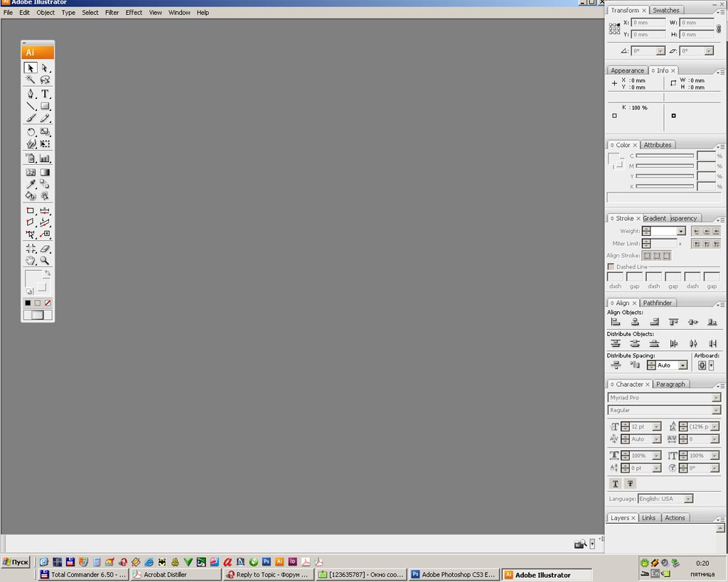The image size is (728, 582).
Task: Open the Regular font style dropdown
Action: point(716,410)
